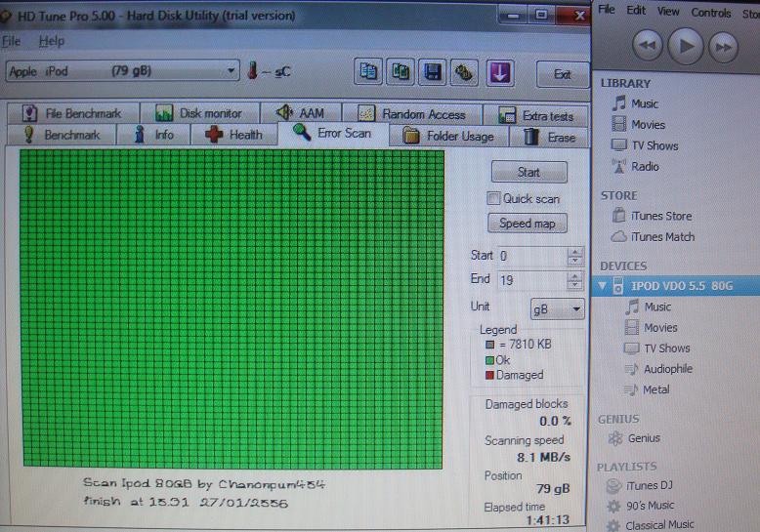760x532 pixels.
Task: Adjust the Start value spinner arrows
Action: coord(574,257)
